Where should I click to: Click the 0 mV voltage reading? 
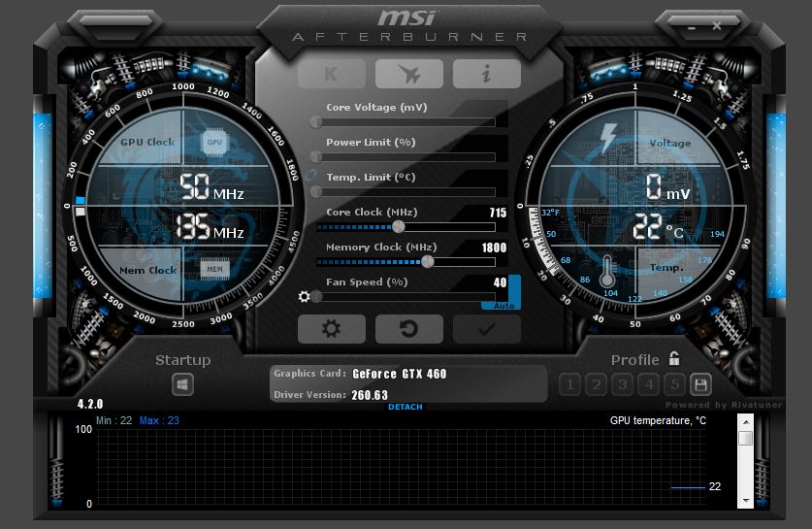coord(667,187)
